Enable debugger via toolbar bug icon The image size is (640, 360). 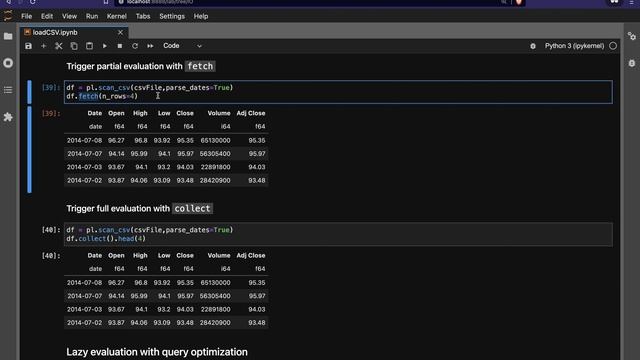[x=533, y=46]
